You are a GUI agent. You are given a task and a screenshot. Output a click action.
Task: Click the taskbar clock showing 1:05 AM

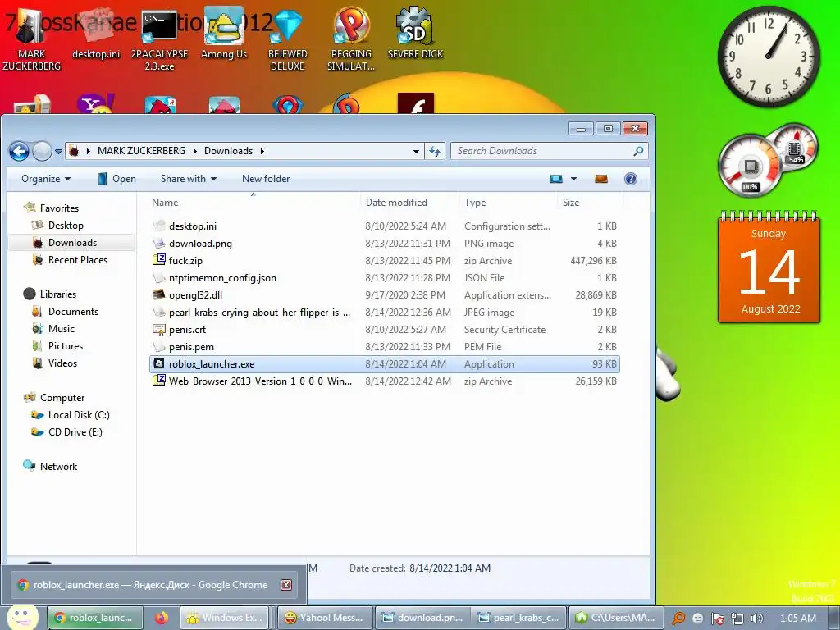797,618
